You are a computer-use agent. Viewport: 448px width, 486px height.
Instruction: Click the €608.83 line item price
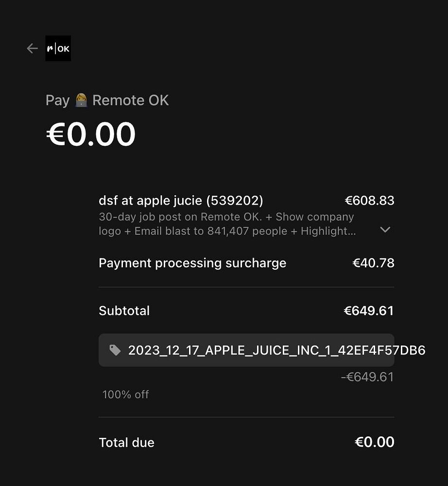coord(369,200)
